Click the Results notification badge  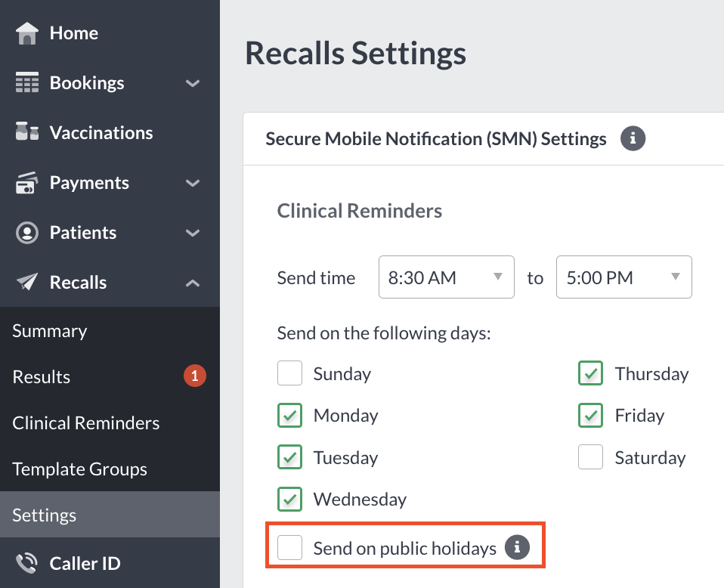coord(195,376)
